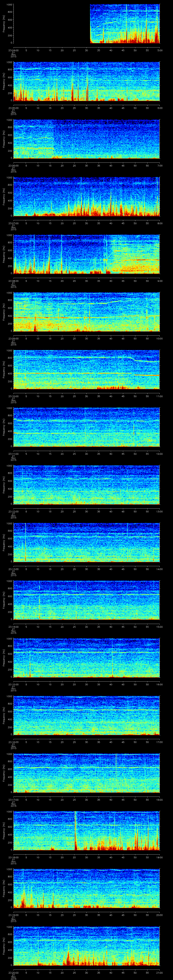Select the 23:06:00 time label
This screenshot has width=173, height=980.
[x=14, y=166]
